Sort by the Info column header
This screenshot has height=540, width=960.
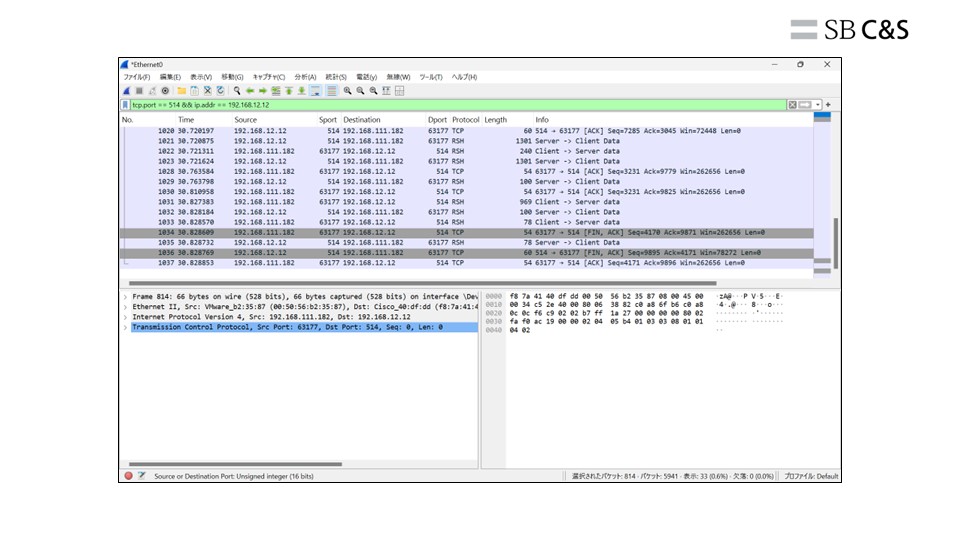coord(542,120)
